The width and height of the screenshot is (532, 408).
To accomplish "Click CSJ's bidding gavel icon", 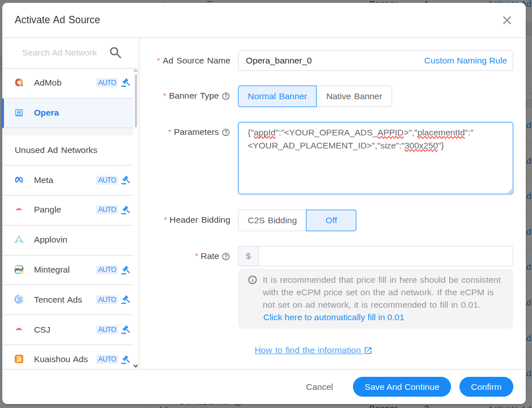I will click(x=126, y=329).
